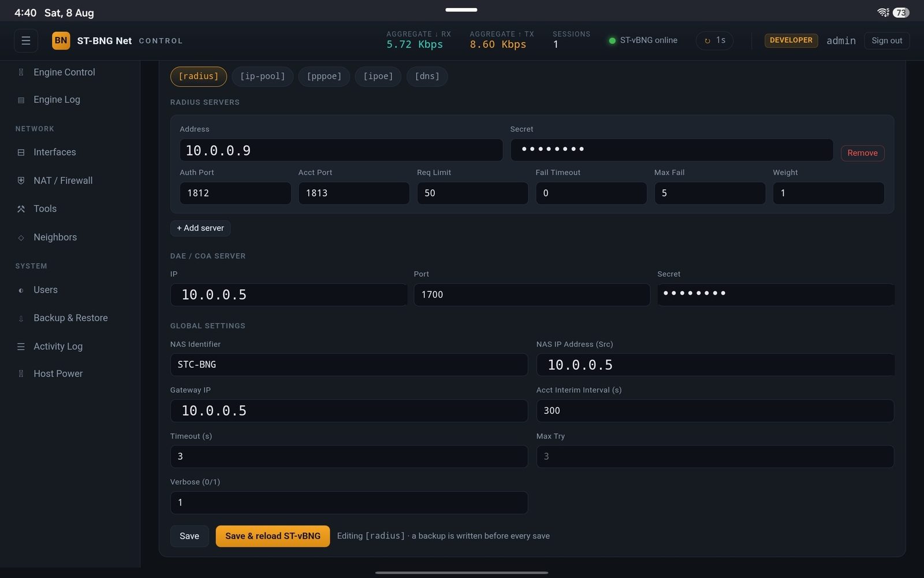Click the Users sidebar icon

click(21, 290)
